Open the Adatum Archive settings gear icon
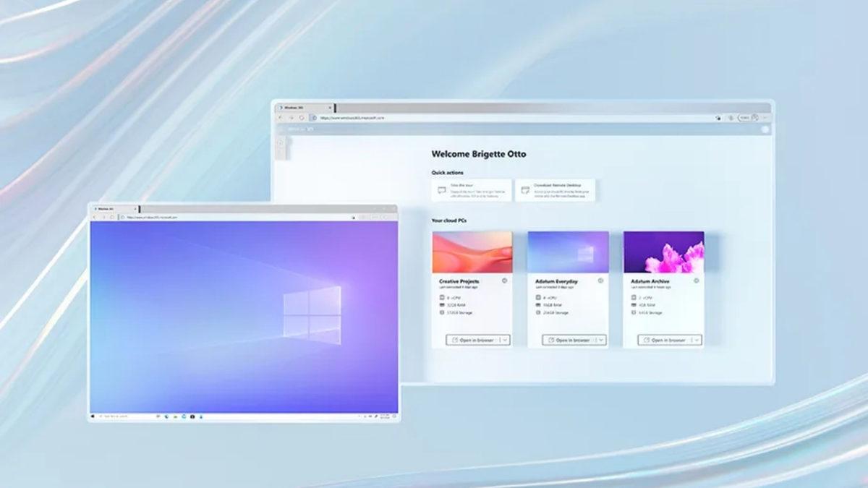868x488 pixels. pos(695,279)
